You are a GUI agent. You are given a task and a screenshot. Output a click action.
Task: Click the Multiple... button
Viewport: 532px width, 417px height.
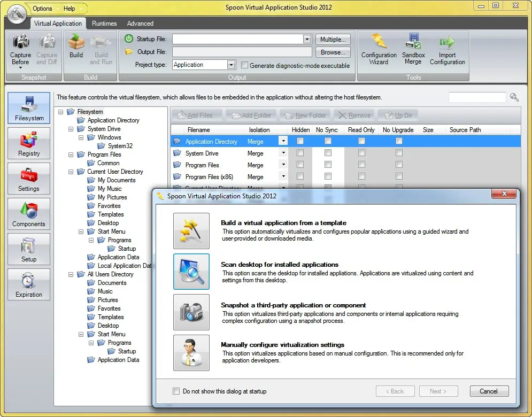coord(333,40)
